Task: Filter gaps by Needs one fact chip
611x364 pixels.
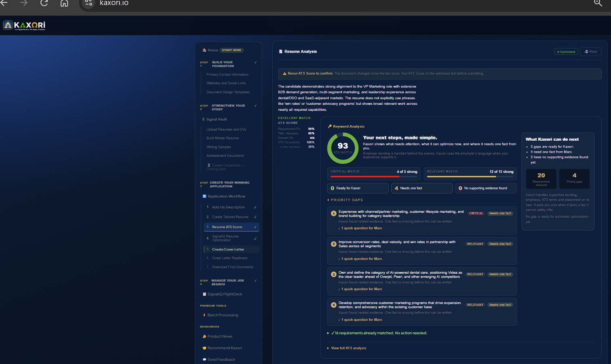Action: (422, 188)
